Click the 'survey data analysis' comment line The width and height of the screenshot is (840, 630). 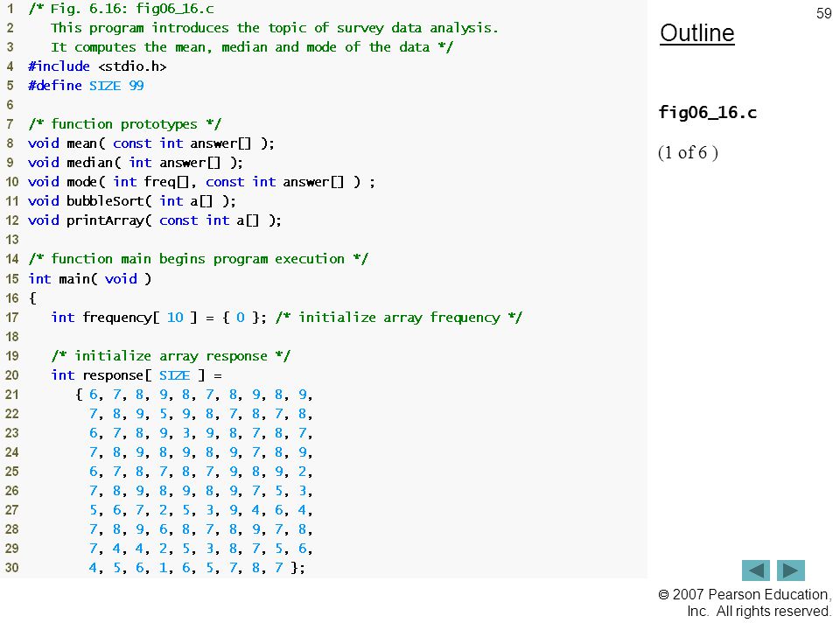pyautogui.click(x=274, y=28)
